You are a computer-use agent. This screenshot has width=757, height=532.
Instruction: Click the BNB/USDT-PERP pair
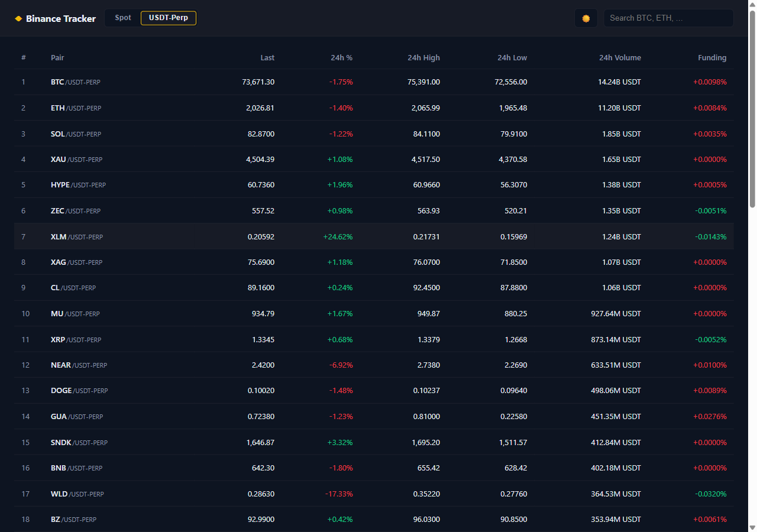pos(76,468)
